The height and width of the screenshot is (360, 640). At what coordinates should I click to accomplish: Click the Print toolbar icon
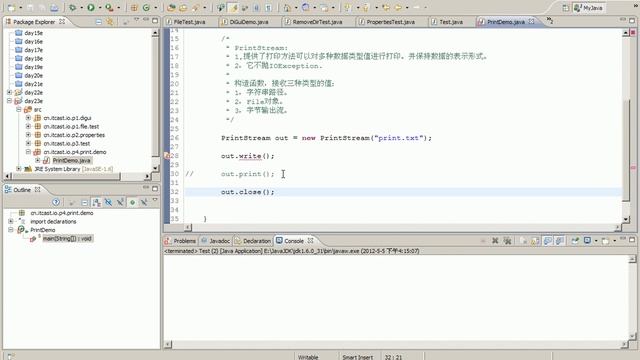click(54, 7)
